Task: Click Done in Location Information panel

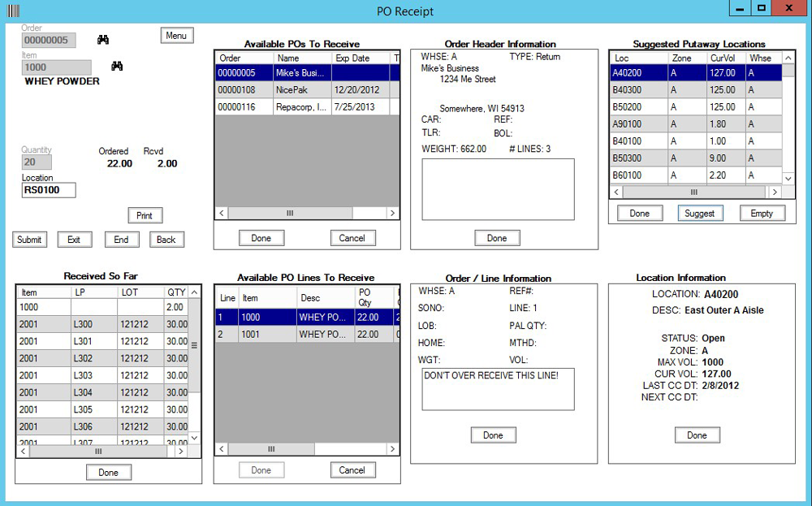Action: pos(698,435)
